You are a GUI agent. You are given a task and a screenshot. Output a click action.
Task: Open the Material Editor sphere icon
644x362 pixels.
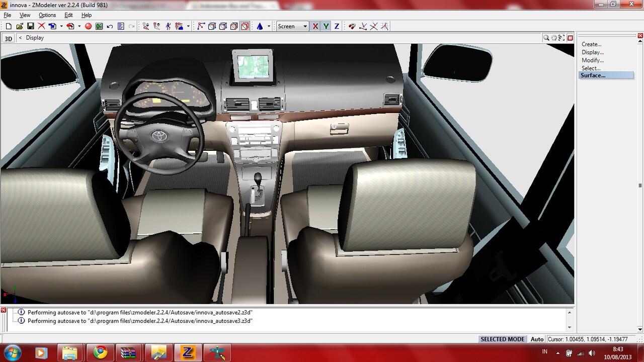pos(89,26)
